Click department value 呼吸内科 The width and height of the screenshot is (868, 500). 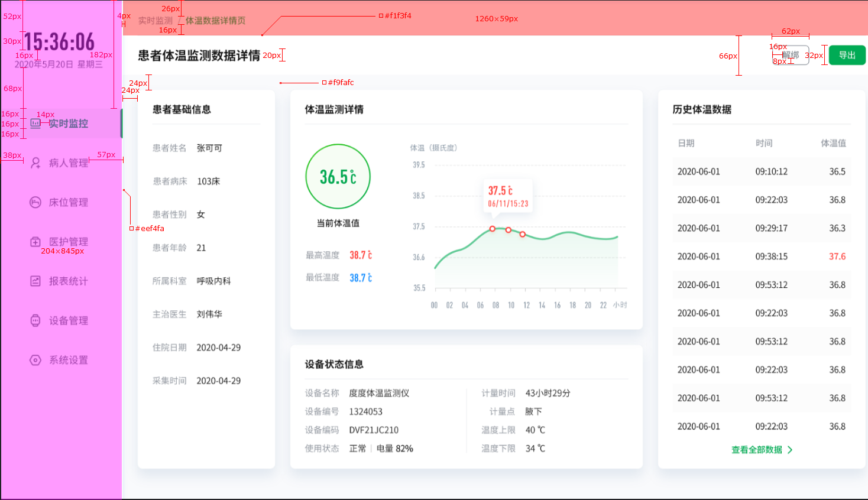coord(213,281)
